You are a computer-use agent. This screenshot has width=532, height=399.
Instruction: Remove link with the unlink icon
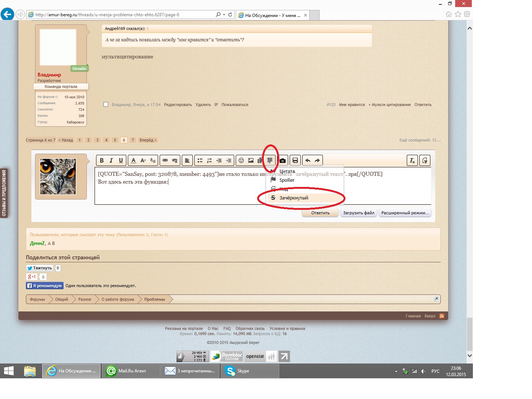coord(175,160)
